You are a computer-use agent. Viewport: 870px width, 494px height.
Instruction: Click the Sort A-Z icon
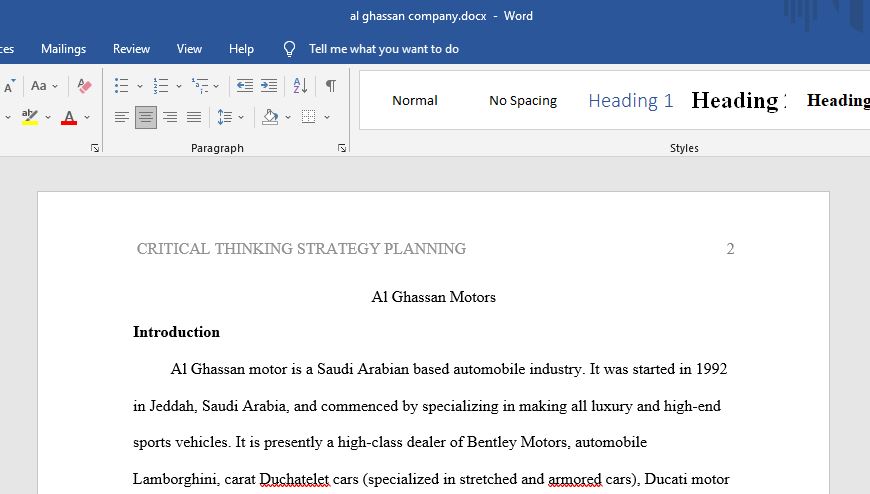click(x=300, y=85)
